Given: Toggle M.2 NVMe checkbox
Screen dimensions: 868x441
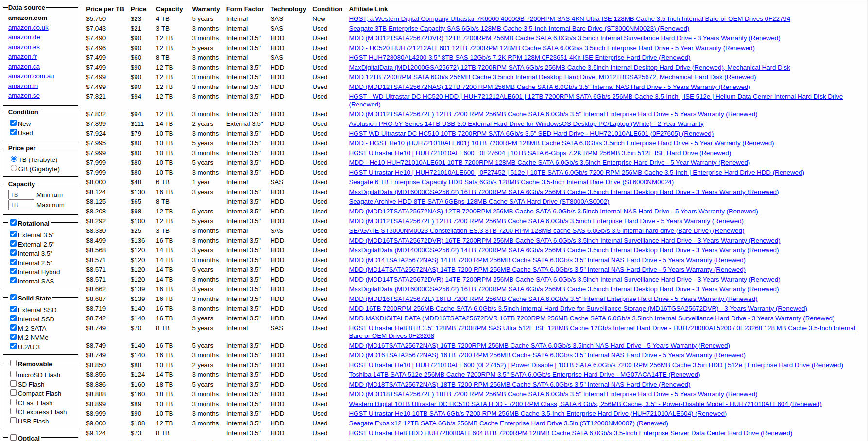Looking at the screenshot, I should click(14, 337).
